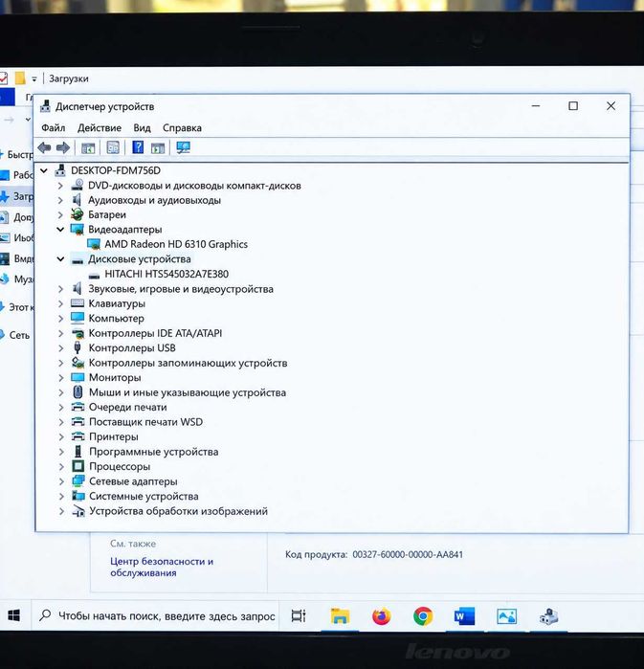Screen dimensions: 644x669
Task: Click the show/hide console tree toolbar icon
Action: [x=88, y=148]
